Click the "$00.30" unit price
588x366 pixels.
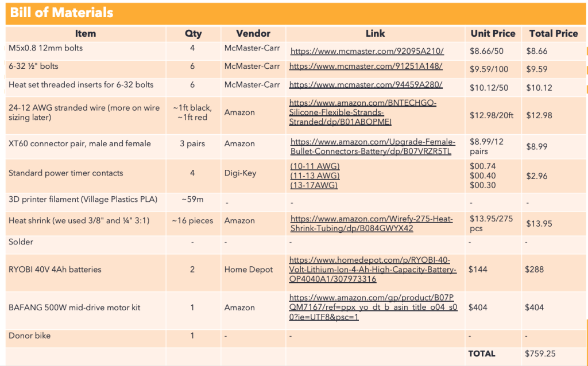pyautogui.click(x=483, y=185)
